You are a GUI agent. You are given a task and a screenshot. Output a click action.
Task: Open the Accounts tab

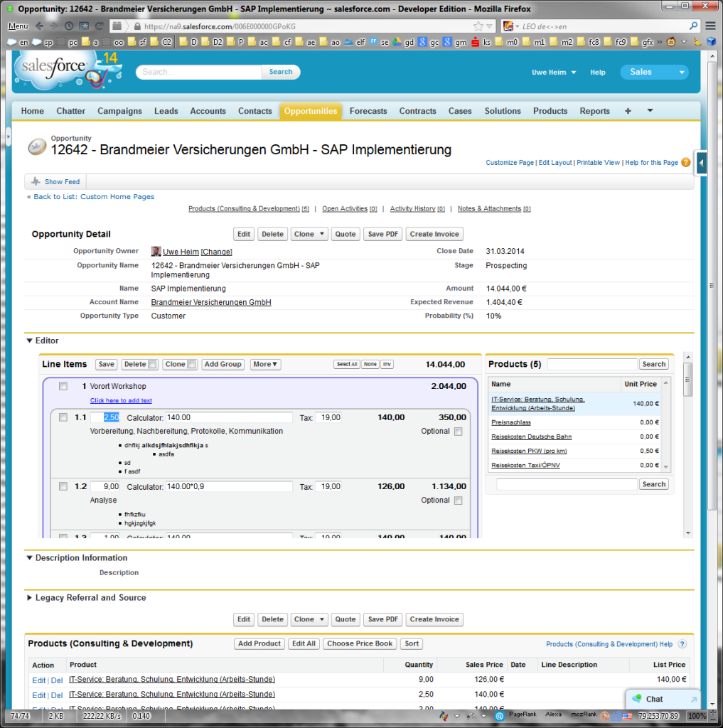pos(208,111)
